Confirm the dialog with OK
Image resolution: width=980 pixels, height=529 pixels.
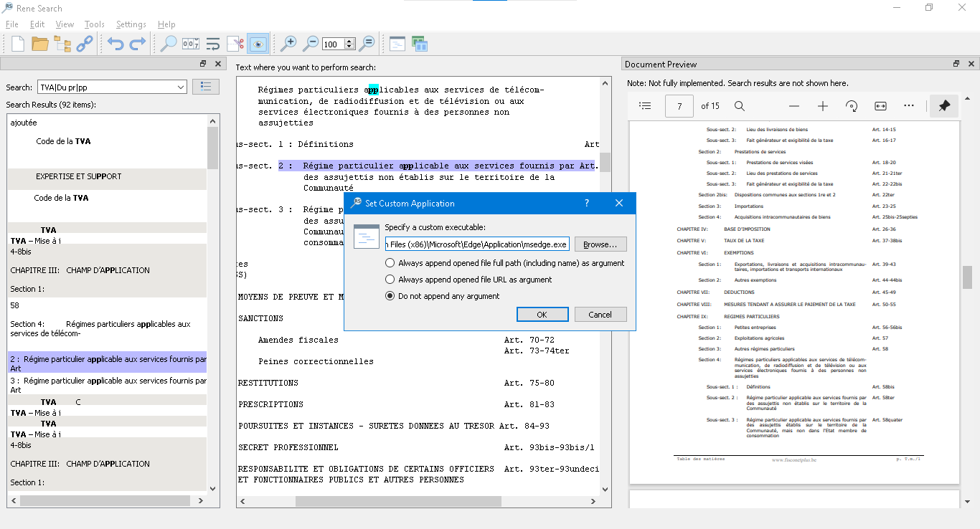[542, 315]
